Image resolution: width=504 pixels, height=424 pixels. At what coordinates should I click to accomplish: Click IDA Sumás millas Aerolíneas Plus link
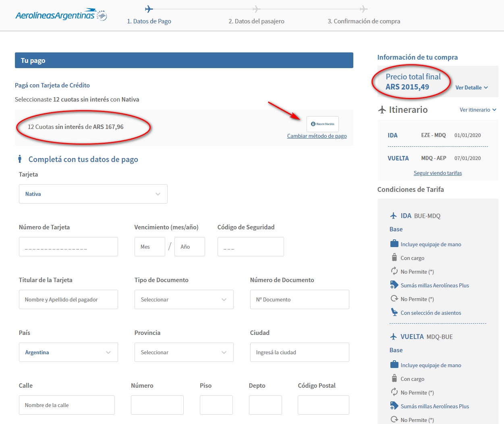coord(435,285)
